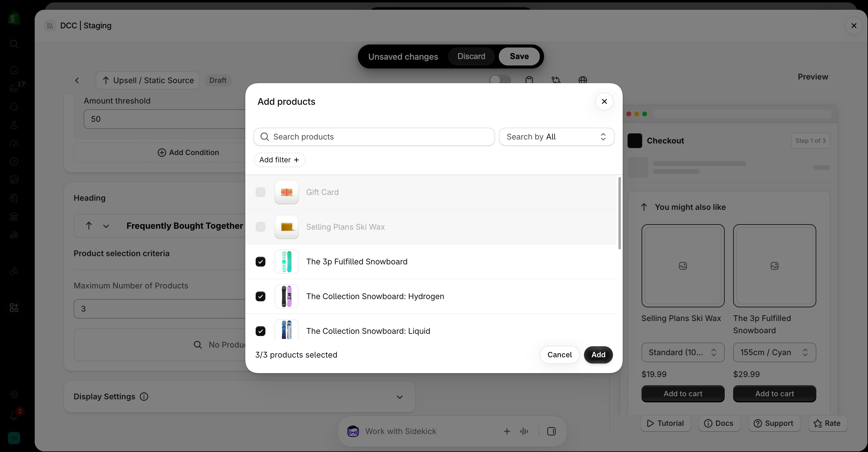Open orders inbox icon with badge 17
The image size is (868, 452).
(14, 88)
